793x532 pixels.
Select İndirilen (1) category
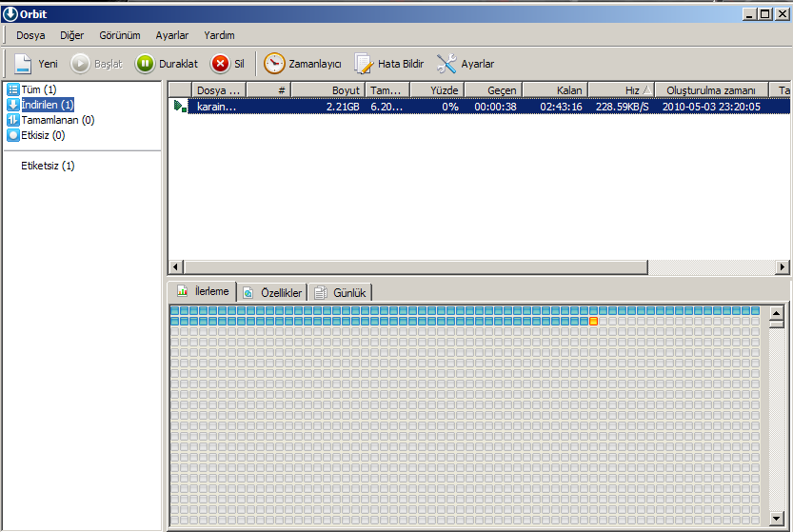click(x=48, y=105)
